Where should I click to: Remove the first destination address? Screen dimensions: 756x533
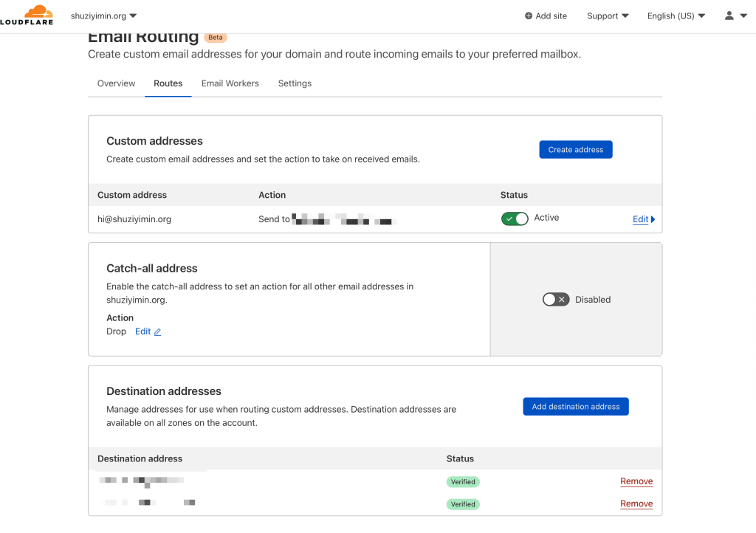pos(636,481)
